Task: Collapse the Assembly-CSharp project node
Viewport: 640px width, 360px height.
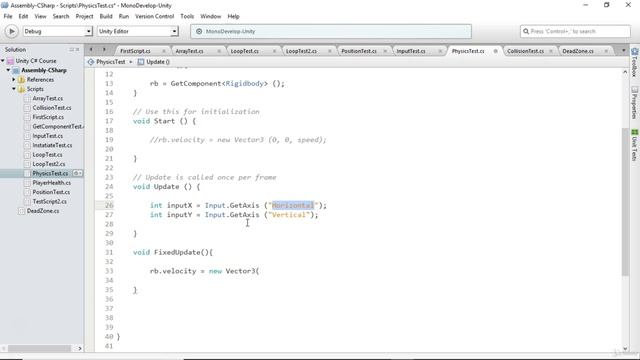Action: [8, 70]
